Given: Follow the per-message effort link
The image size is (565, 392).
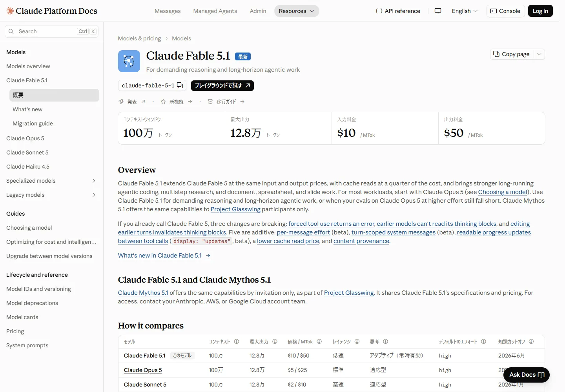Looking at the screenshot, I should pos(303,232).
